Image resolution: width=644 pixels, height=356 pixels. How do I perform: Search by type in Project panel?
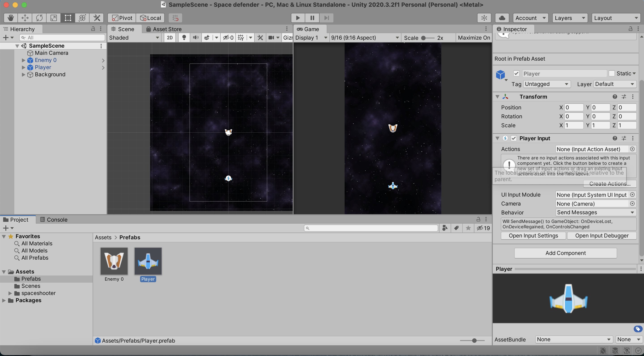445,228
